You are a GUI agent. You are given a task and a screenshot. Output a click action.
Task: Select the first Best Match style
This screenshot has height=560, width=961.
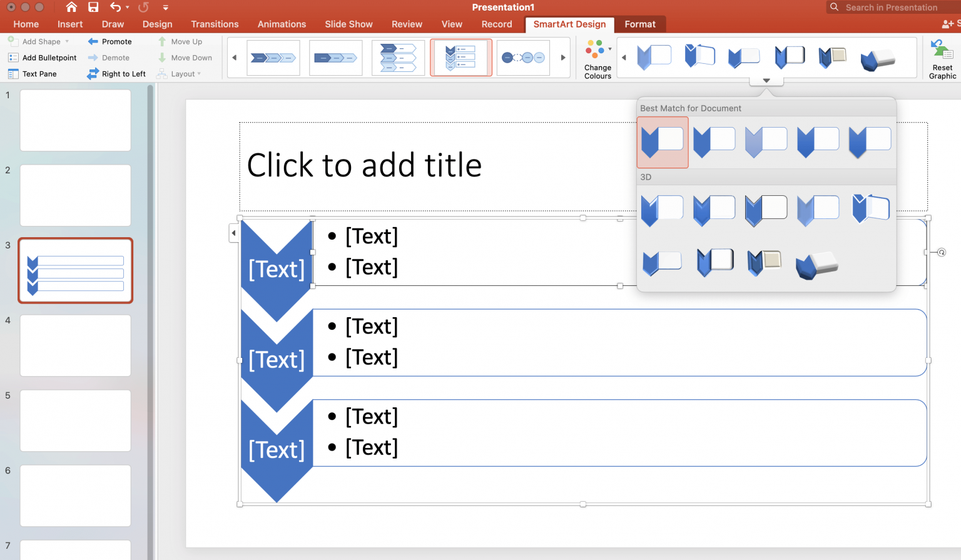coord(662,141)
